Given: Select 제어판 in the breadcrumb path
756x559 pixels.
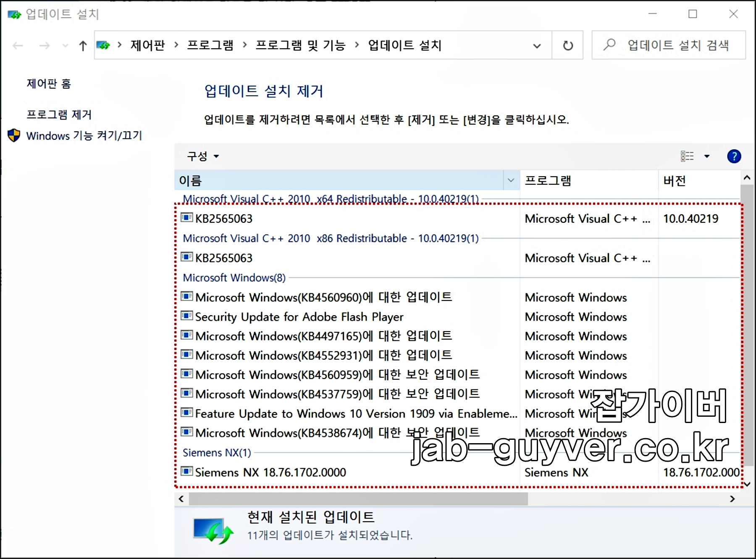Looking at the screenshot, I should (x=147, y=45).
